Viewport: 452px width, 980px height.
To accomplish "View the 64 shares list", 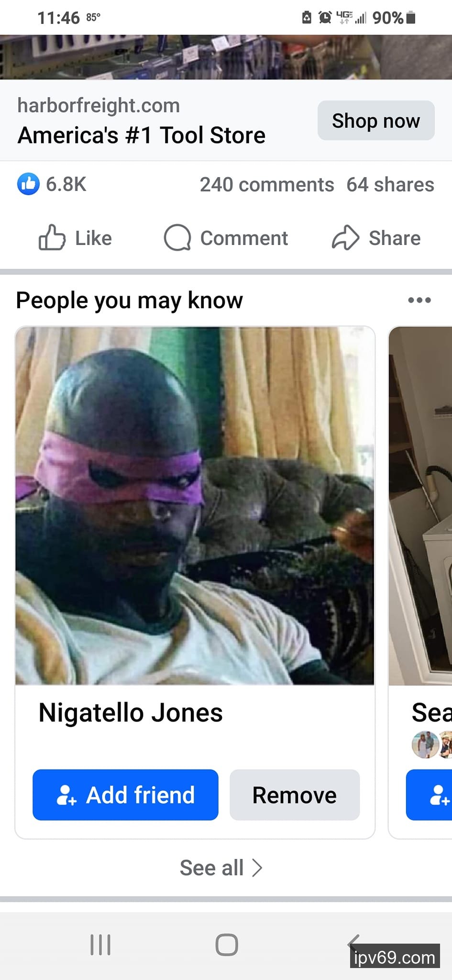I will (x=390, y=185).
